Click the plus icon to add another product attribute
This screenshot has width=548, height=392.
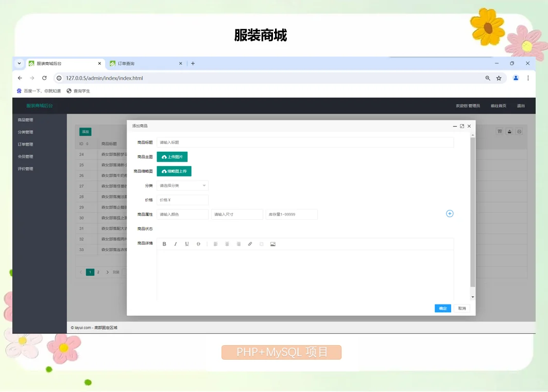pos(450,213)
